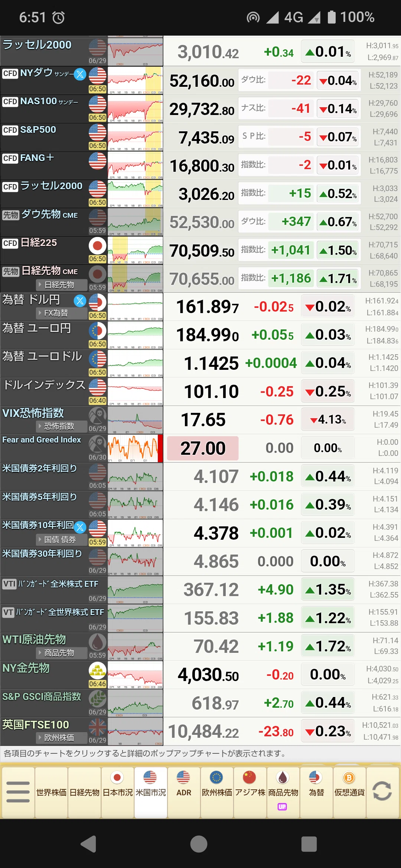Screen dimensions: 401x868
Task: Tap the gold bars icon on NY金先物 row
Action: [x=98, y=670]
